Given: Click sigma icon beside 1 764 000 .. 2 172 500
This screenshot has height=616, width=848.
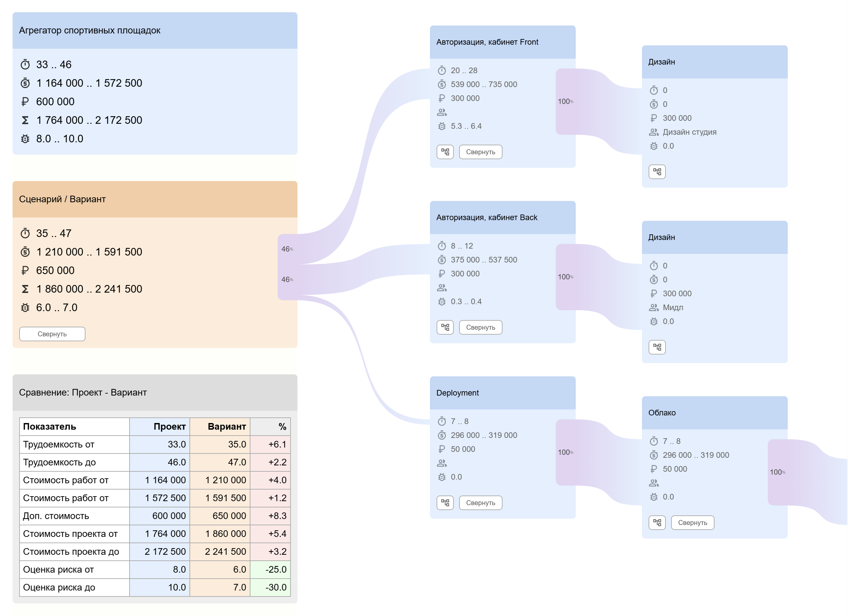Looking at the screenshot, I should point(25,120).
